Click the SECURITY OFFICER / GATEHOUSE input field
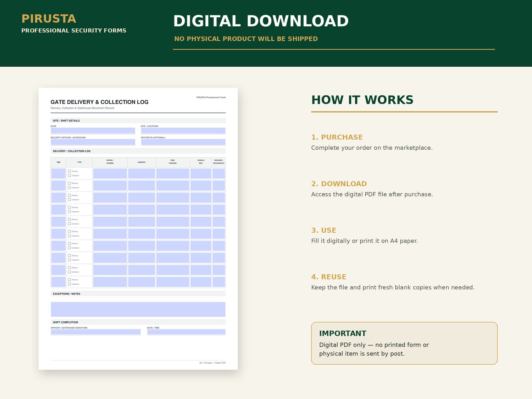Viewport: 532px width, 399px height. coord(93,142)
